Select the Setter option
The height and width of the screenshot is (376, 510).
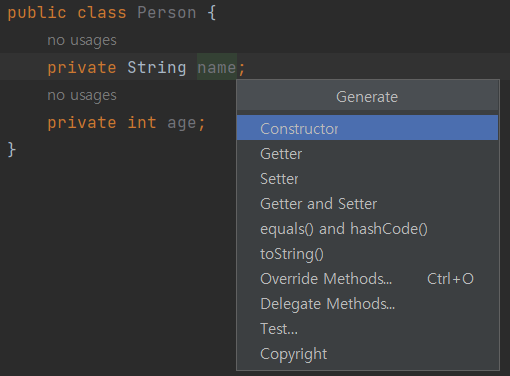(367, 179)
